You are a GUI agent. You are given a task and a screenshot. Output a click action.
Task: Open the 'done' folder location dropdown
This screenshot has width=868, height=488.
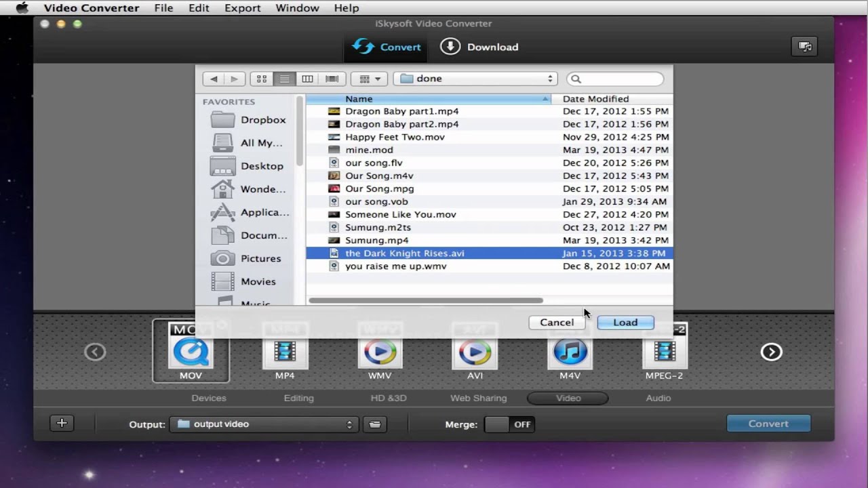475,79
